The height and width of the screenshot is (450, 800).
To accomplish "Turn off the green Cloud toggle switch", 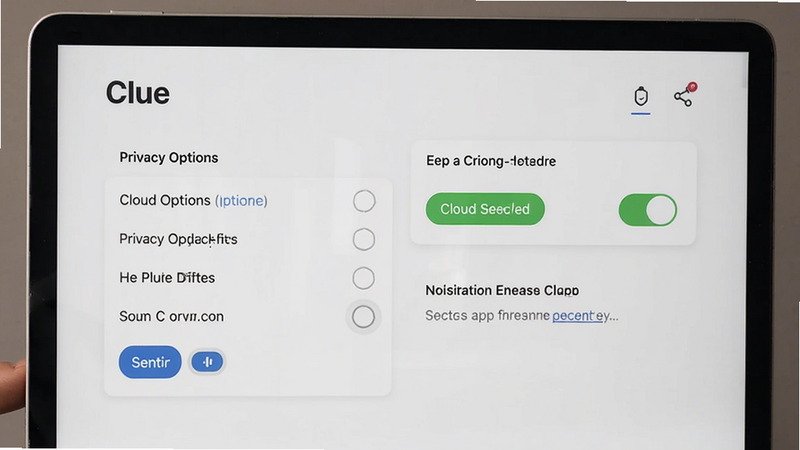I will [x=648, y=210].
